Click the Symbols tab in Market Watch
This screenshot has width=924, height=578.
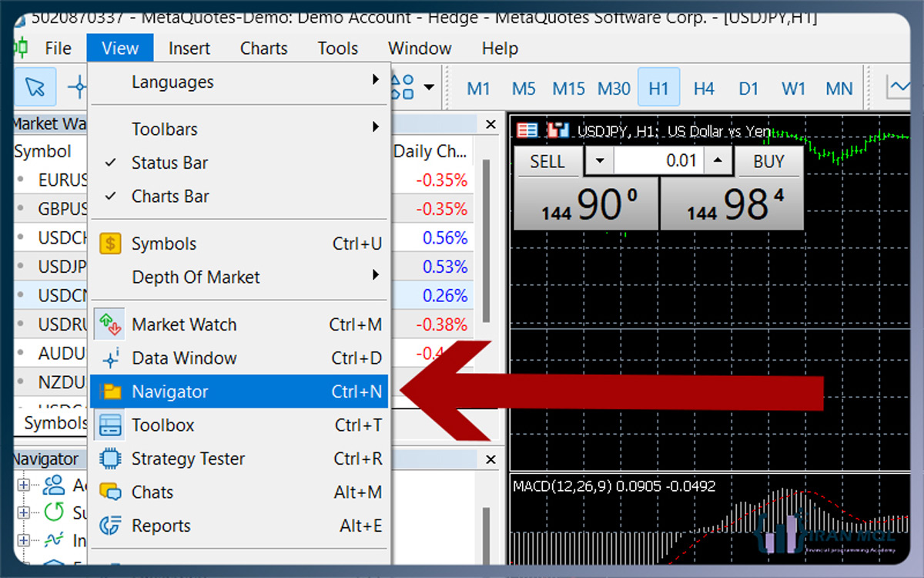pos(55,423)
